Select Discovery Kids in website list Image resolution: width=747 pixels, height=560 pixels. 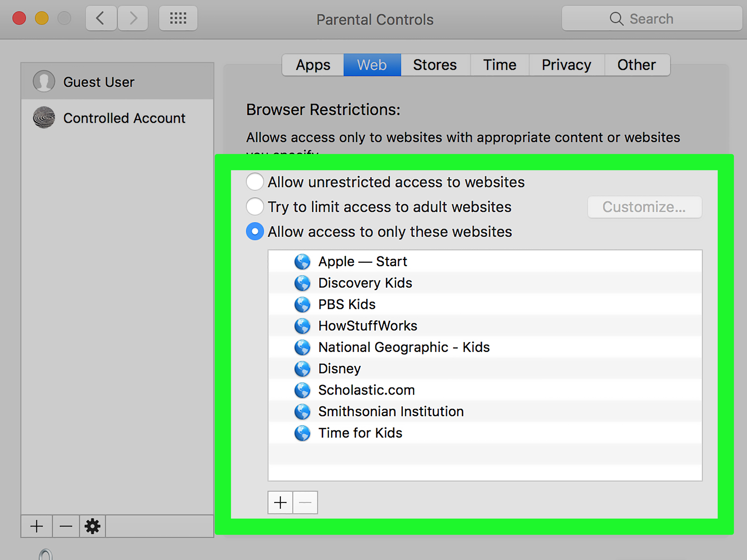pos(485,283)
